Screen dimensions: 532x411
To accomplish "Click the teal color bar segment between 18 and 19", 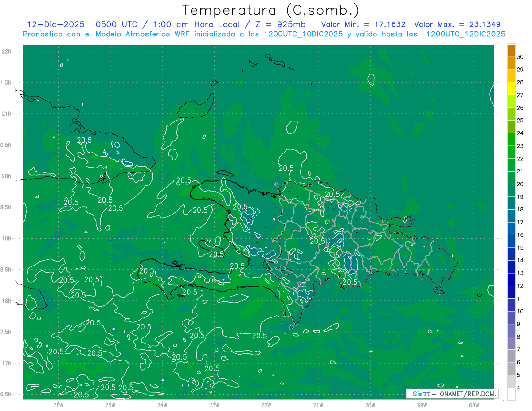I will pyautogui.click(x=511, y=203).
